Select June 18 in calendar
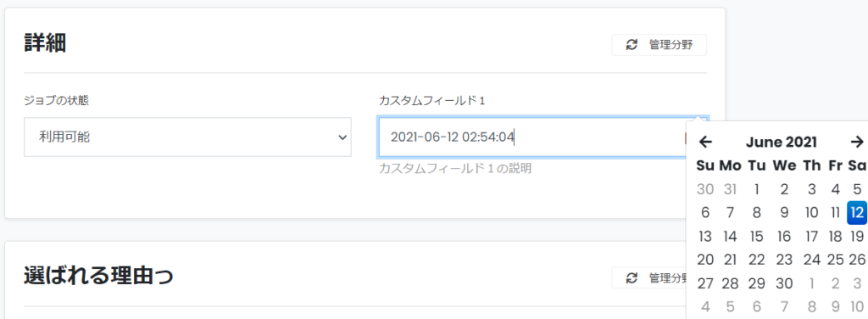 click(835, 237)
